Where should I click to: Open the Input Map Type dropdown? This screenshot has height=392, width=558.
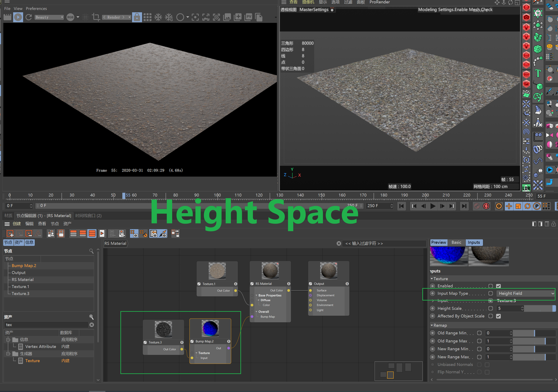point(526,293)
